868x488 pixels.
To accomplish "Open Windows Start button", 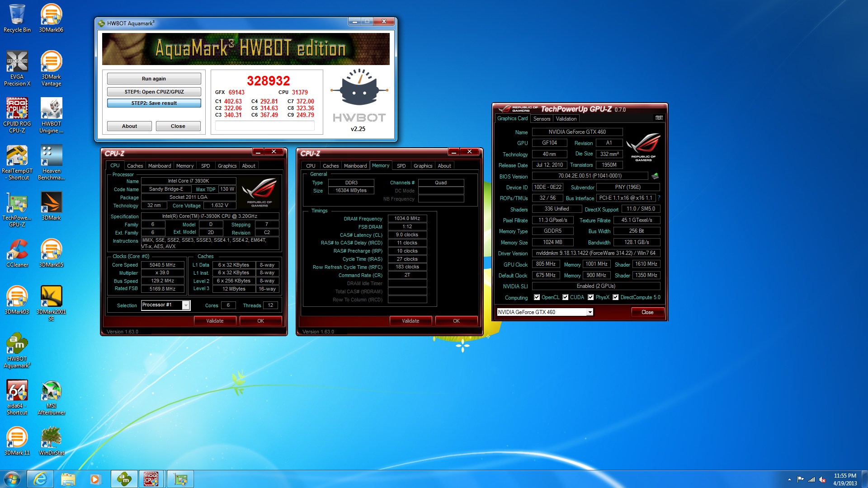I will click(x=12, y=479).
